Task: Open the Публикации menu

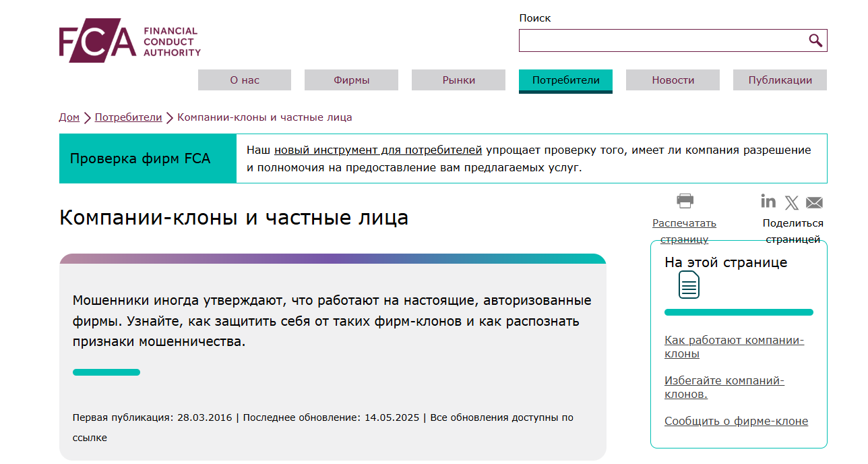Action: point(780,80)
